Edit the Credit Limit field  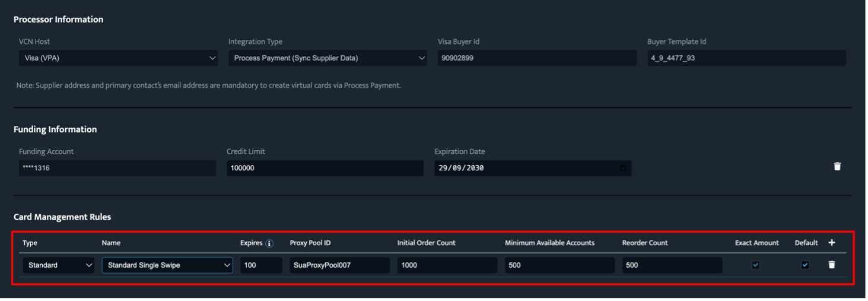325,168
